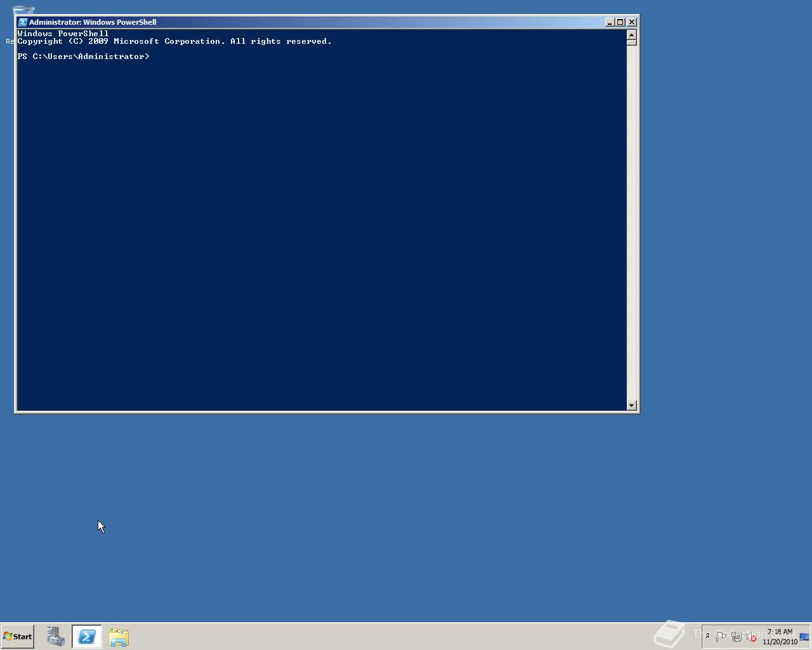Open the Action Center flag icon
Viewport: 812px width, 650px height.
tap(721, 637)
